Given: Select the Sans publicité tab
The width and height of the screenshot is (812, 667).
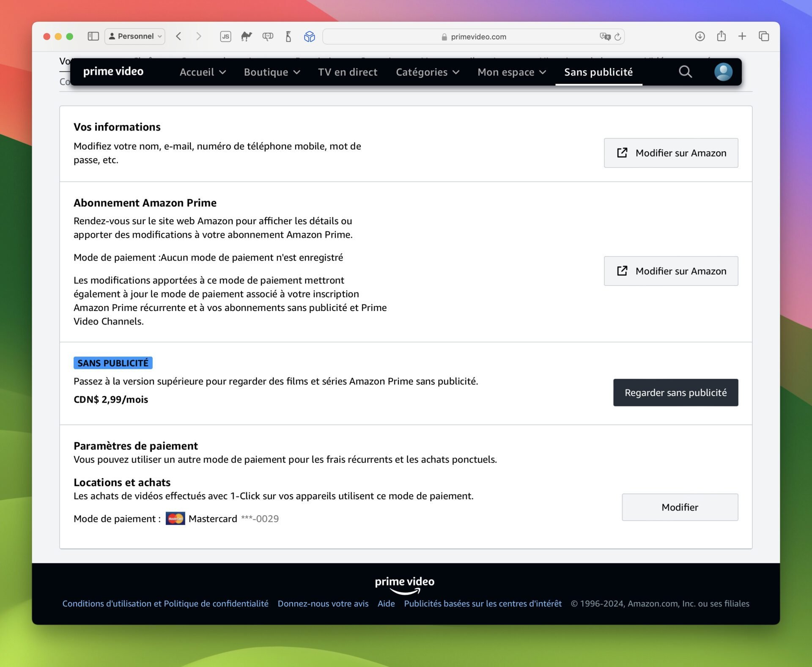Looking at the screenshot, I should point(598,72).
